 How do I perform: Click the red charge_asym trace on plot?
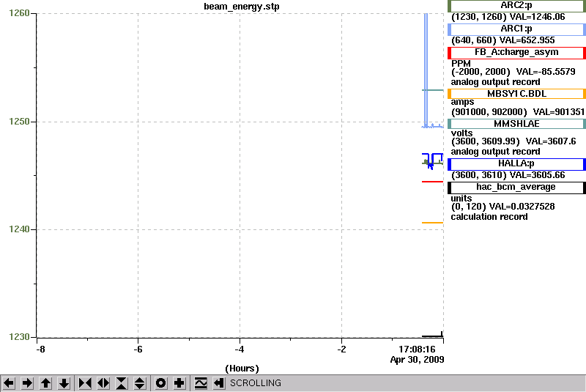[432, 182]
